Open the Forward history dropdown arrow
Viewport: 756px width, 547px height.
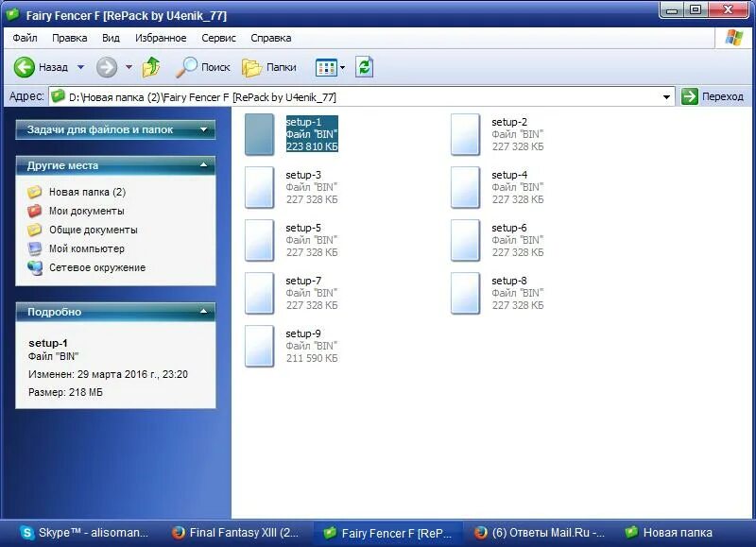click(129, 67)
